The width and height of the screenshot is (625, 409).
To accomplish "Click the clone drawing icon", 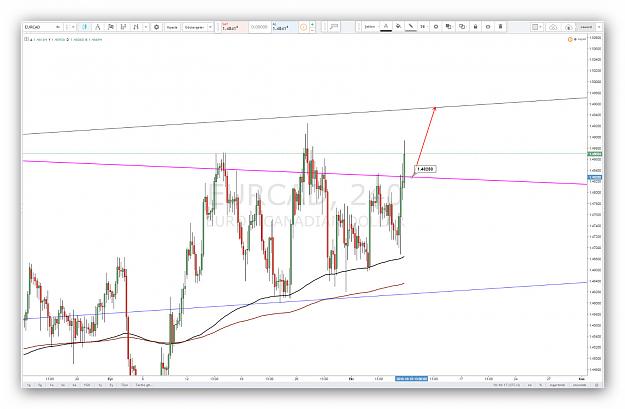I will click(462, 27).
